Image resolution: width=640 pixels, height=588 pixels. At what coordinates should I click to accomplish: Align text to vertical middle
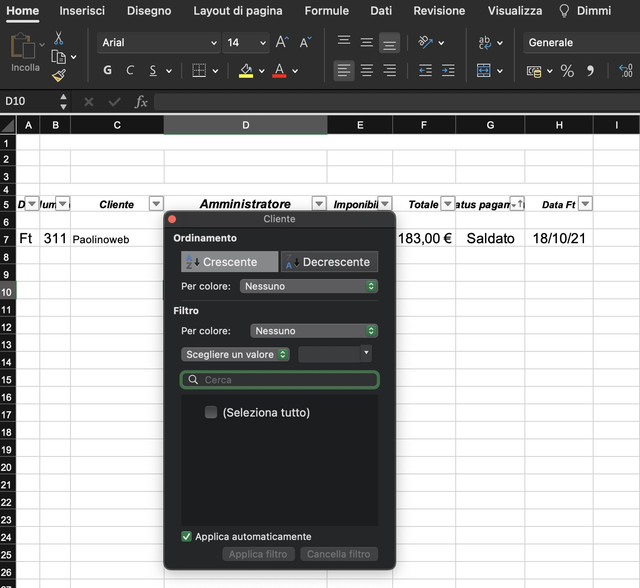pyautogui.click(x=367, y=42)
